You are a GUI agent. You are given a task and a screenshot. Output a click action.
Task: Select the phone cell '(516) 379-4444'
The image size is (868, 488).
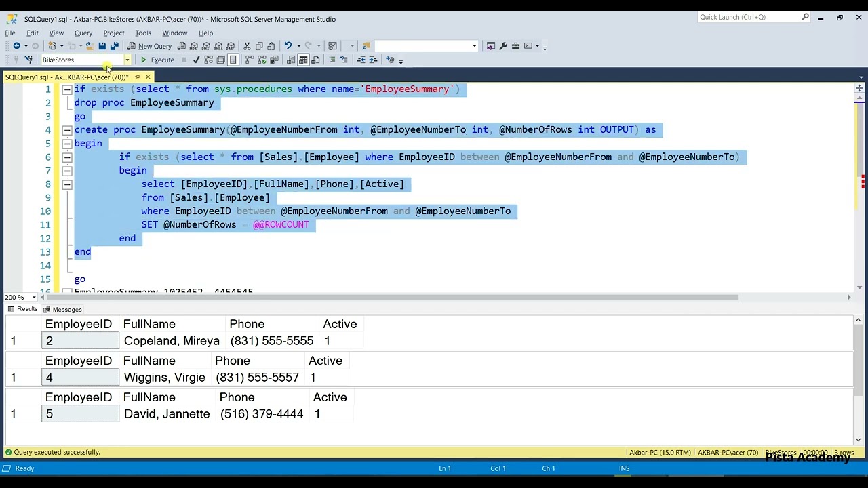tap(262, 414)
